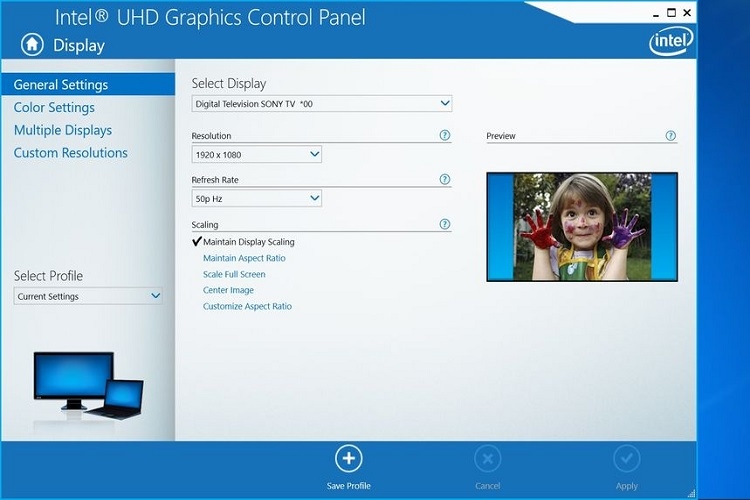Select Maintain Aspect Ratio option
The height and width of the screenshot is (500, 750).
coord(244,258)
